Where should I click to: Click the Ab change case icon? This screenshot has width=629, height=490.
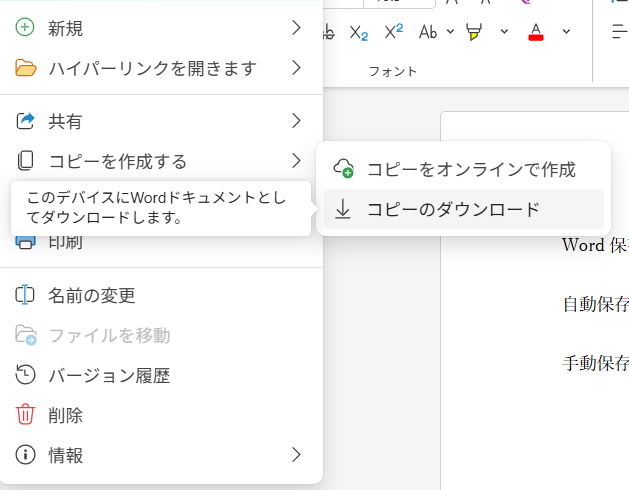pyautogui.click(x=428, y=32)
